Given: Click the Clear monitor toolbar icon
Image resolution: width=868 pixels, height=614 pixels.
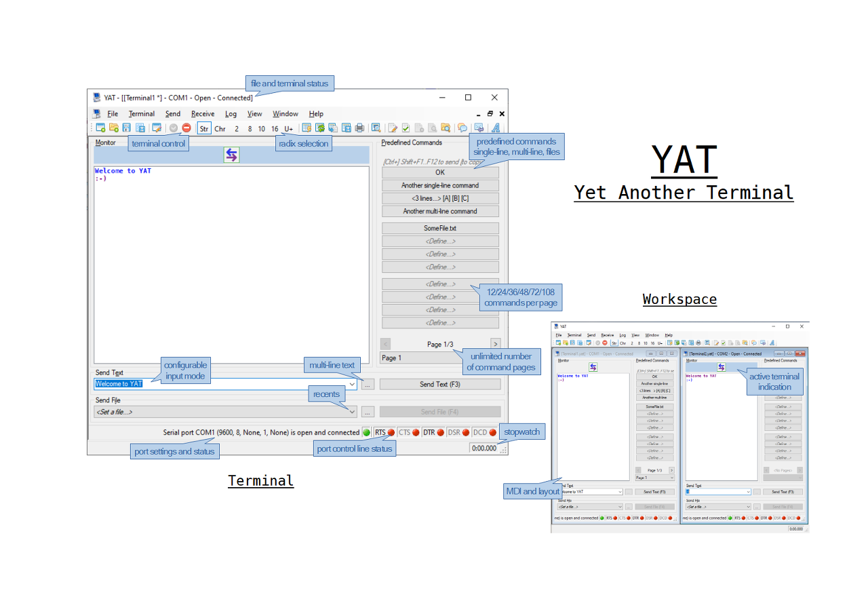Looking at the screenshot, I should point(307,128).
